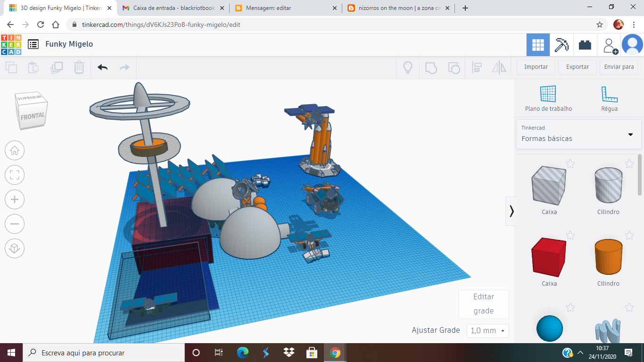Undo the last action
Image resolution: width=644 pixels, height=362 pixels.
[x=103, y=67]
